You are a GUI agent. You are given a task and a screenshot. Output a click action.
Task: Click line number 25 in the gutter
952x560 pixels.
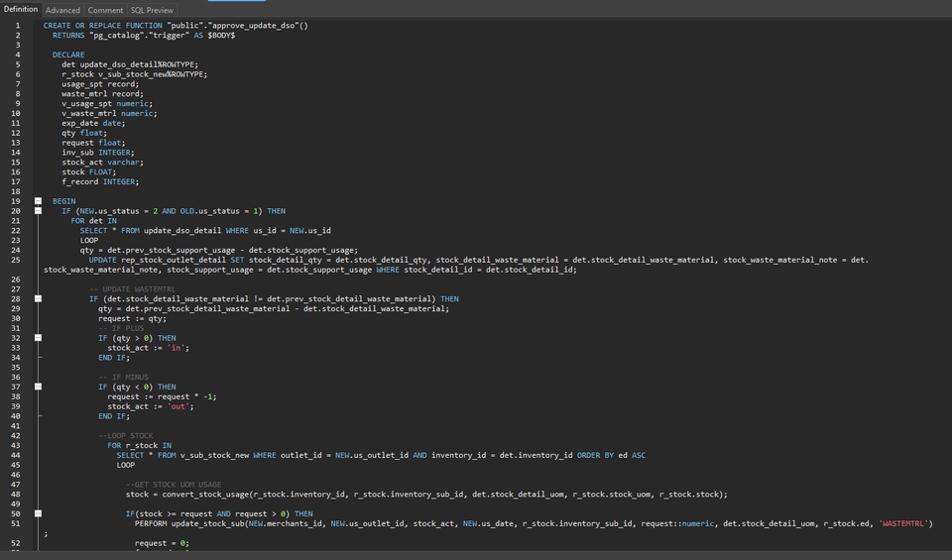(15, 260)
